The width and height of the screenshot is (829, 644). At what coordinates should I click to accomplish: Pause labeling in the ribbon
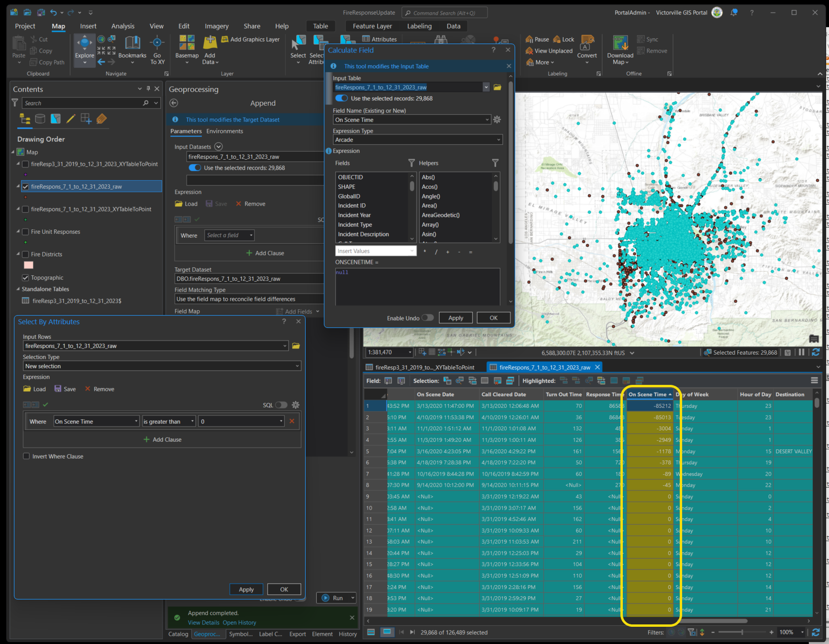pos(537,40)
